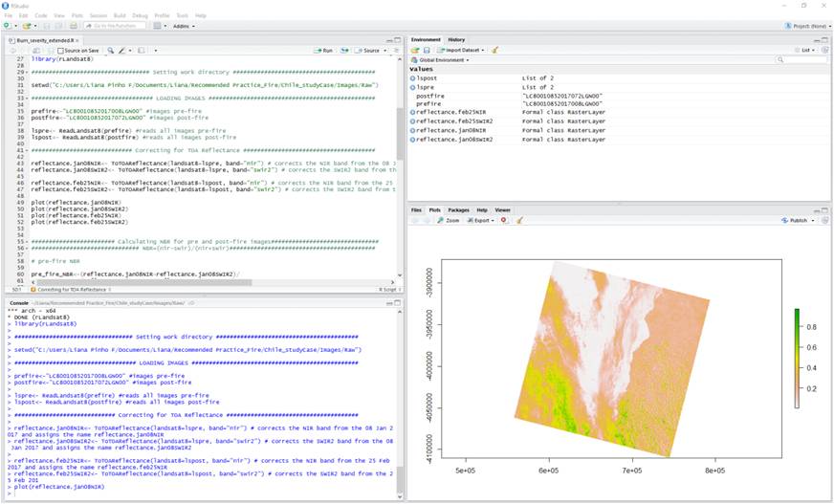This screenshot has width=834, height=504.
Task: Switch to the History tab
Action: [456, 39]
